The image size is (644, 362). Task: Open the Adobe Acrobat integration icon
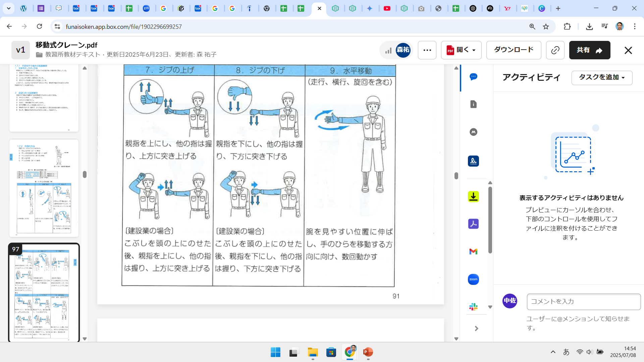(473, 224)
